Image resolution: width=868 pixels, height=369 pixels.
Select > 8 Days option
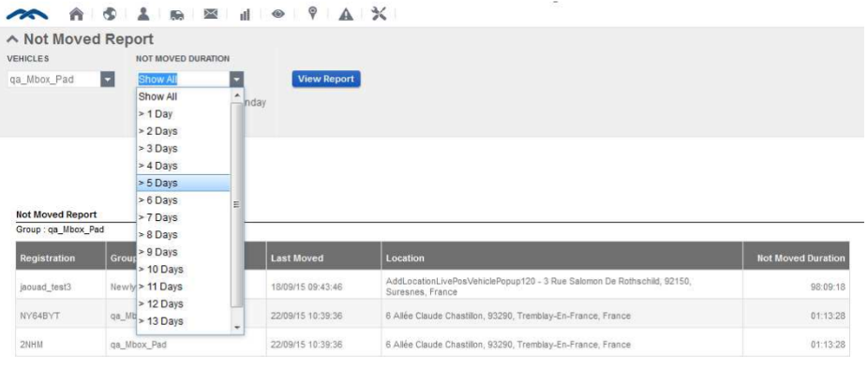click(183, 234)
